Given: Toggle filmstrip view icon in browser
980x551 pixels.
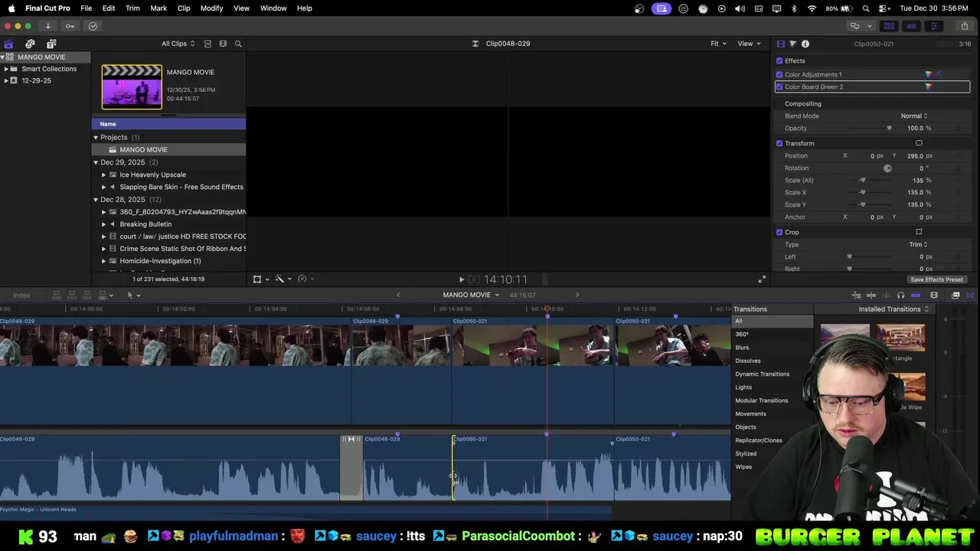Looking at the screenshot, I should 223,44.
